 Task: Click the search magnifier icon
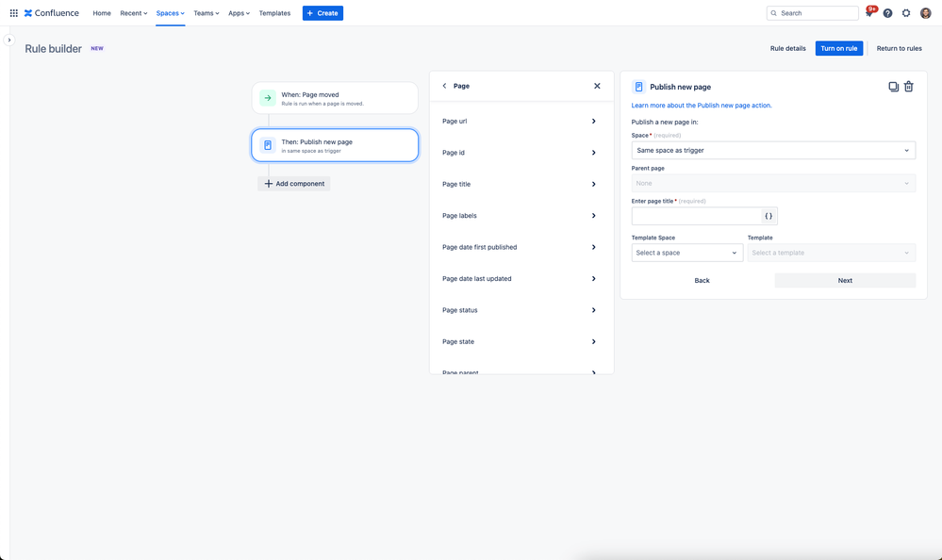click(774, 13)
